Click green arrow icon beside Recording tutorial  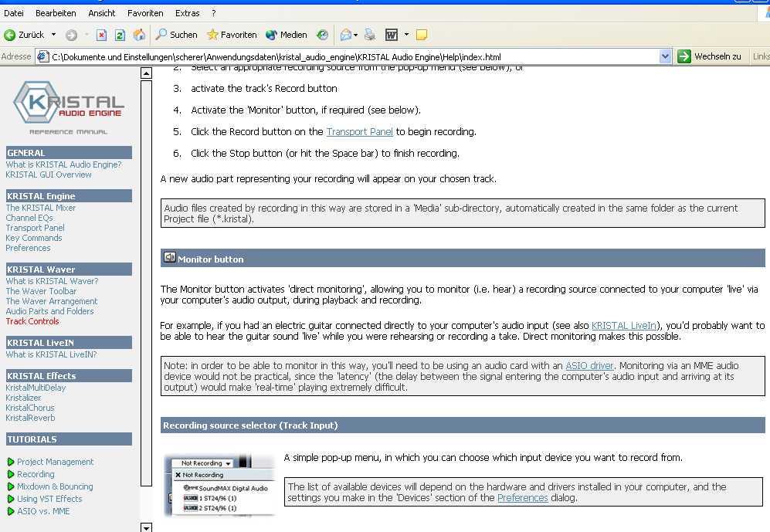point(11,474)
